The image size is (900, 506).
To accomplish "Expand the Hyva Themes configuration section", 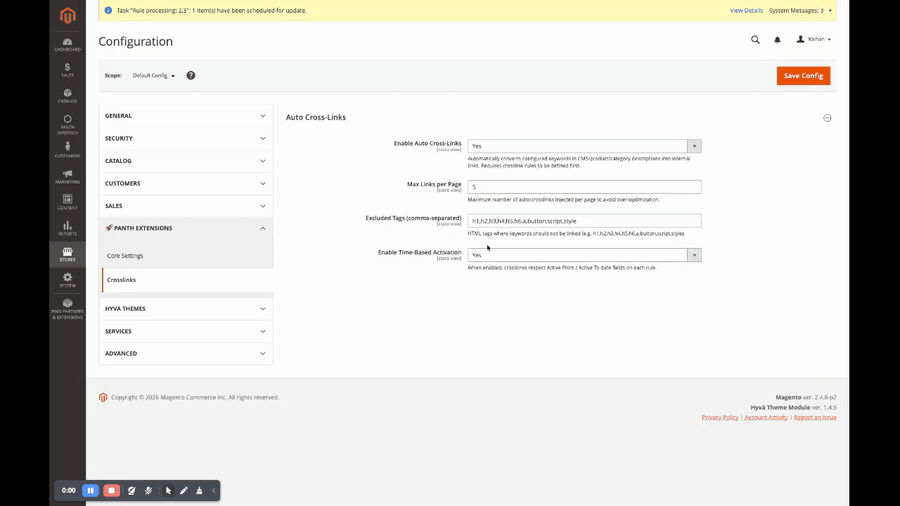I will [x=186, y=309].
